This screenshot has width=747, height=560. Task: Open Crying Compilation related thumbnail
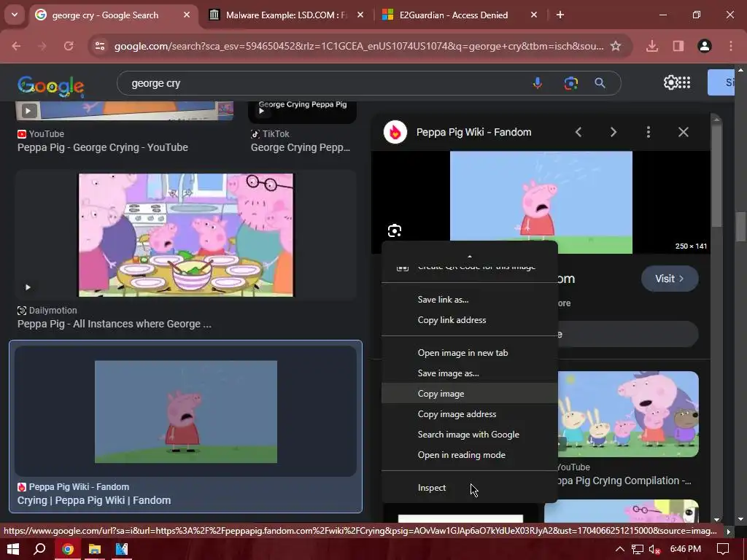coord(628,414)
